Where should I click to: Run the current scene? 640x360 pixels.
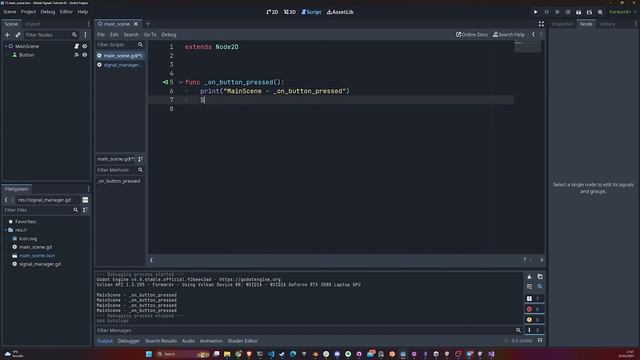578,12
